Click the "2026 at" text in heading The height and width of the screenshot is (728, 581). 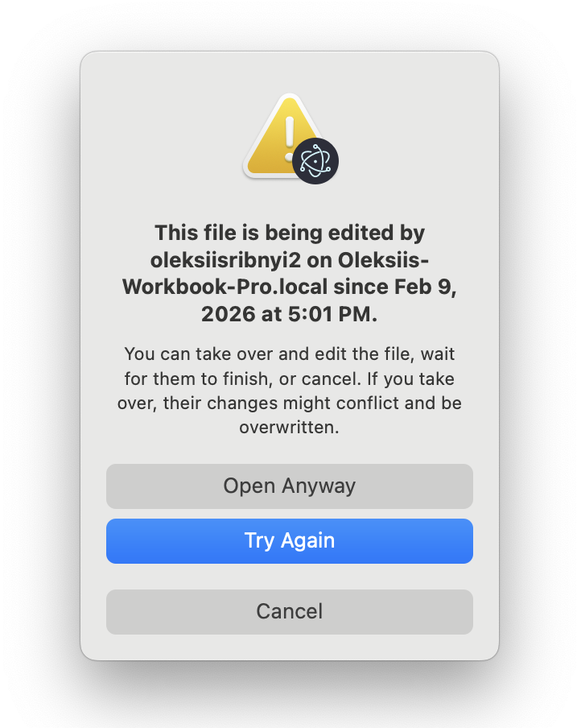point(239,315)
